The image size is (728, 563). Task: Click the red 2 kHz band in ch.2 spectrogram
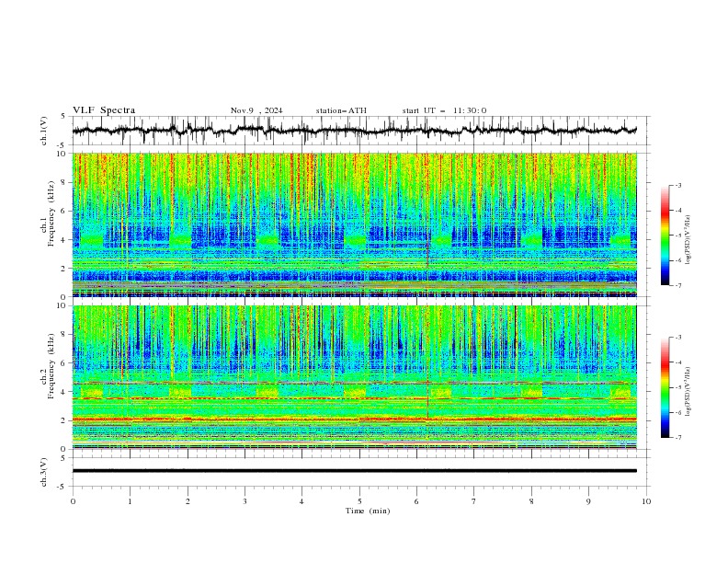pos(355,419)
